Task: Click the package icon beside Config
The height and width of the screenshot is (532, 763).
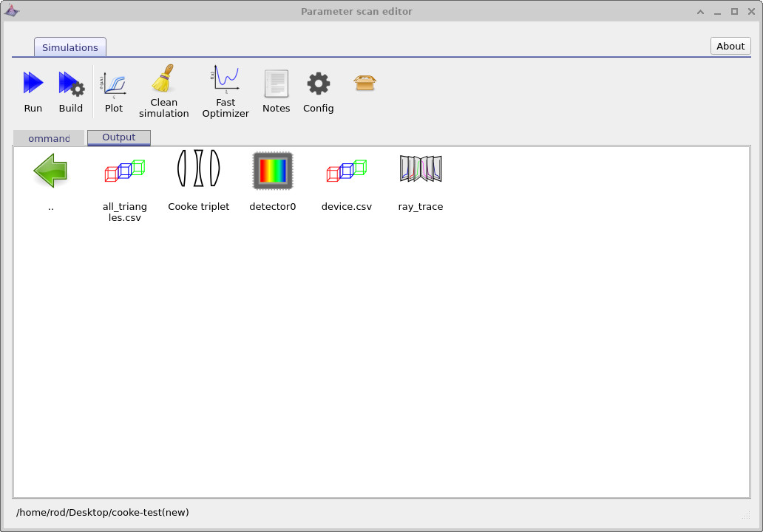Action: [x=364, y=83]
